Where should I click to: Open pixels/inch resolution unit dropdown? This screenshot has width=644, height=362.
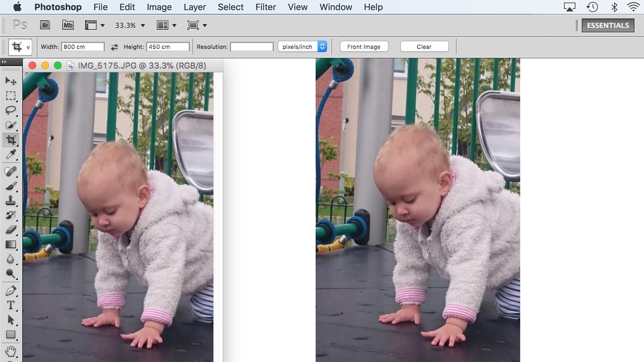302,47
